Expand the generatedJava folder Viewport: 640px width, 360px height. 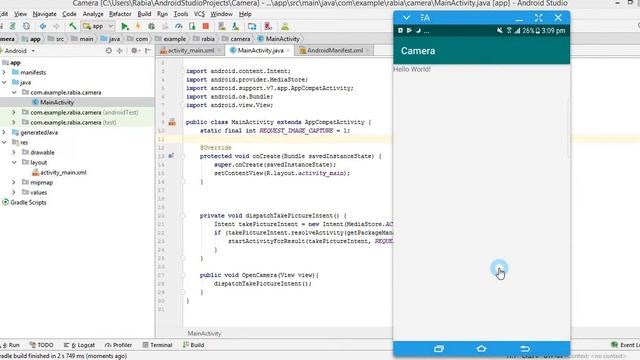click(4, 132)
